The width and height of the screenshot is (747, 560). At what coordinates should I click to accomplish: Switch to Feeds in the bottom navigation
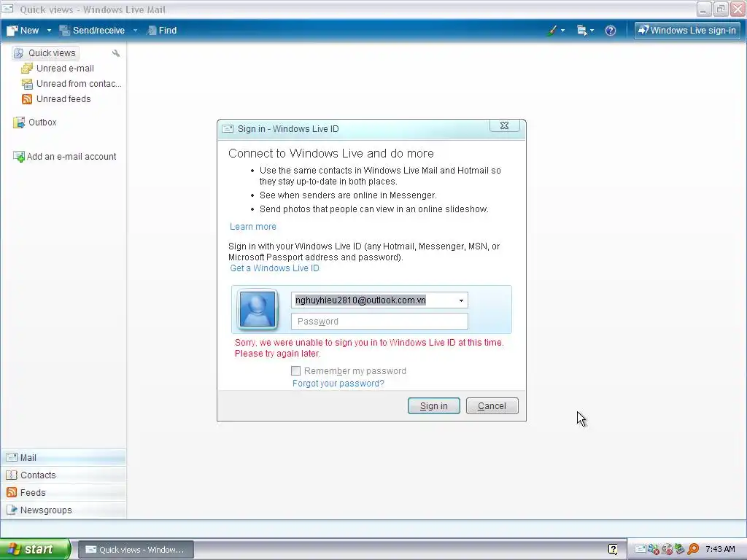[63, 493]
